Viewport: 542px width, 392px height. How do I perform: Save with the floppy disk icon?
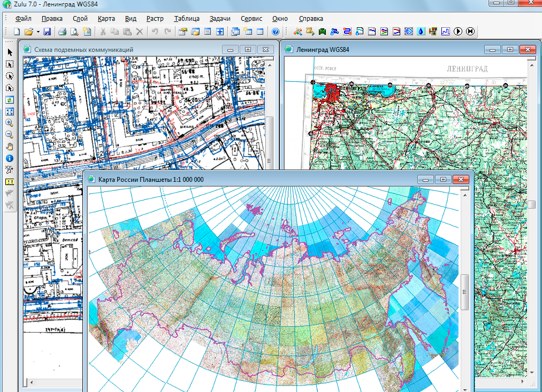[x=47, y=32]
